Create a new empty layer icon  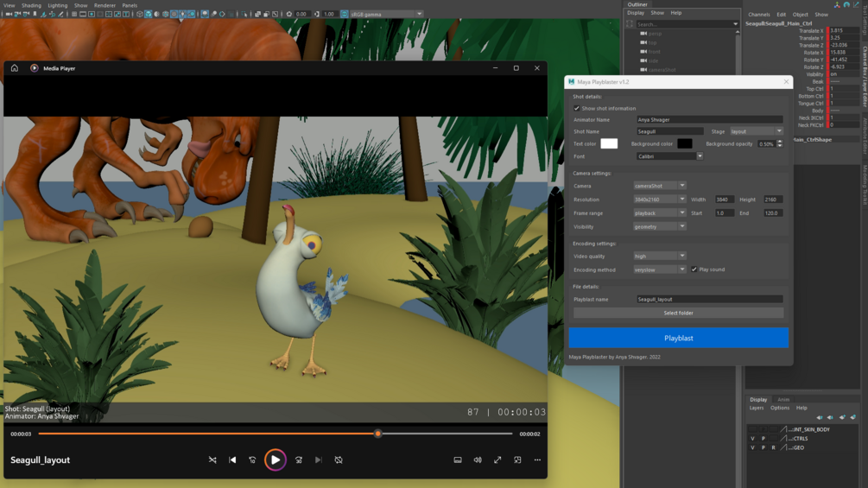tap(843, 417)
